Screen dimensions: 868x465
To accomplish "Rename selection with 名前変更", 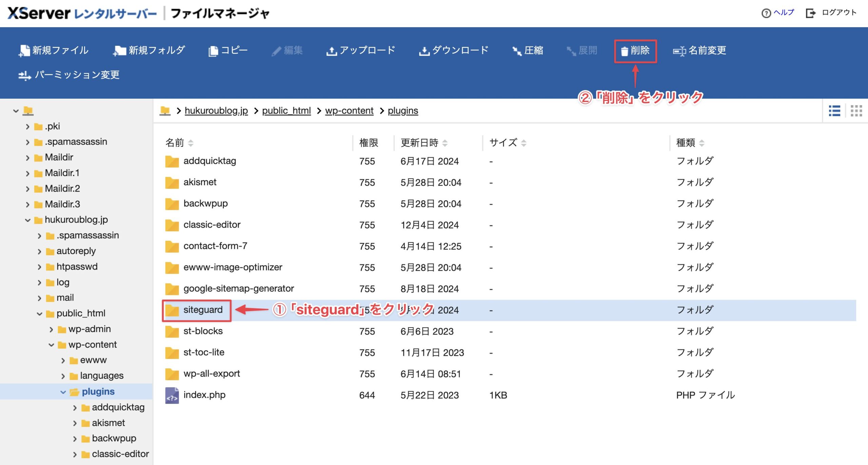I will point(699,51).
